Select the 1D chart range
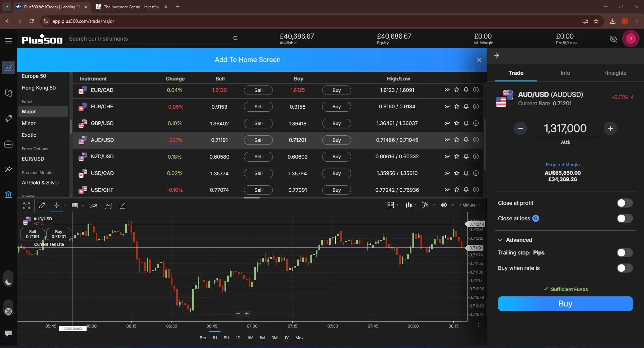The height and width of the screenshot is (348, 644). coord(238,338)
